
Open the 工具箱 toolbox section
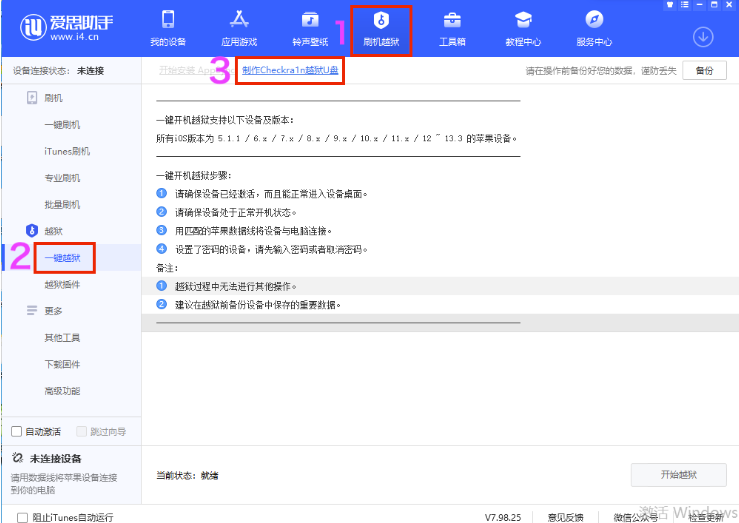pos(452,28)
